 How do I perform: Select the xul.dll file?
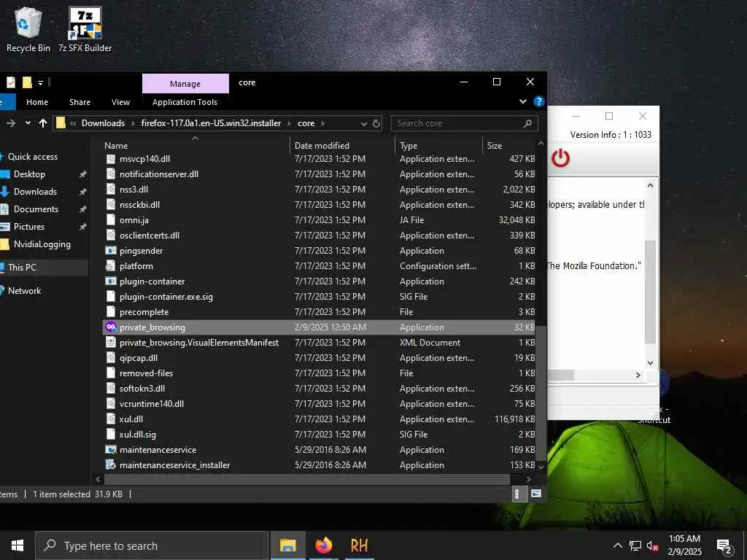coord(131,419)
